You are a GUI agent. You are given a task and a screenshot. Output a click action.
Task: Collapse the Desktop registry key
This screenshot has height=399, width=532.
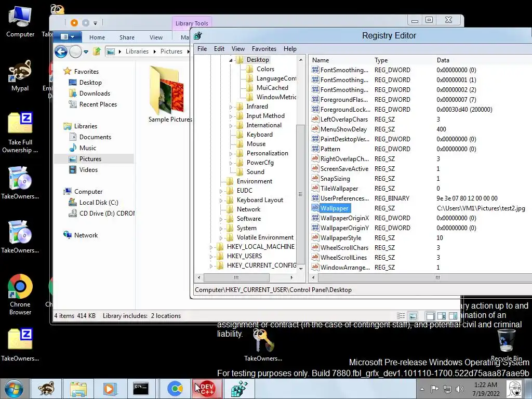click(x=231, y=60)
